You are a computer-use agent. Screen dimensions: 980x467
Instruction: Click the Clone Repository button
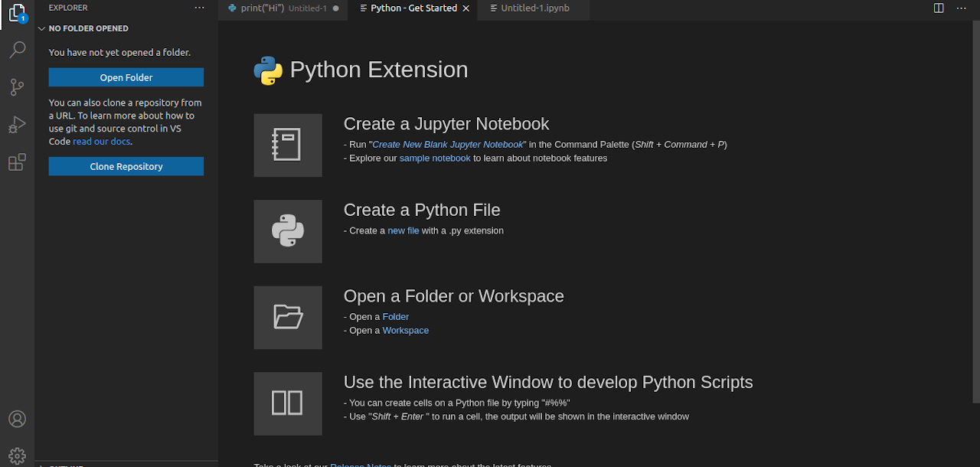point(126,166)
